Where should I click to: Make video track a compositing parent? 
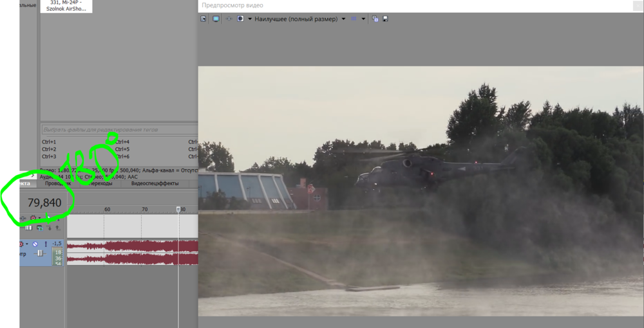[x=58, y=228]
